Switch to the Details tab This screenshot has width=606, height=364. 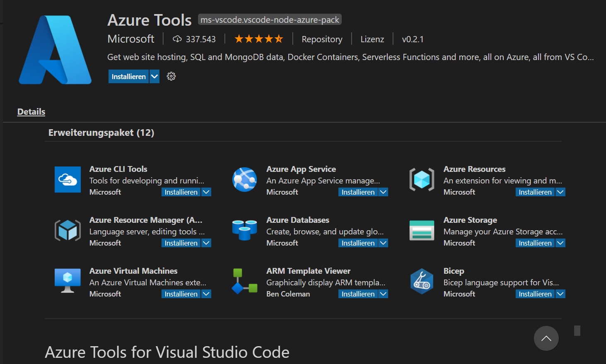[x=31, y=112]
